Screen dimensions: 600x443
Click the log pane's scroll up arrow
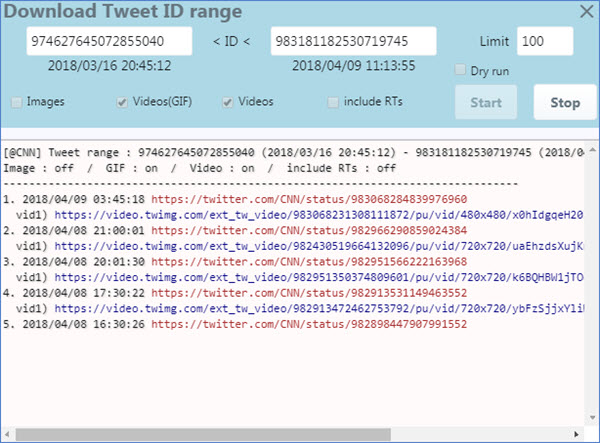click(592, 150)
